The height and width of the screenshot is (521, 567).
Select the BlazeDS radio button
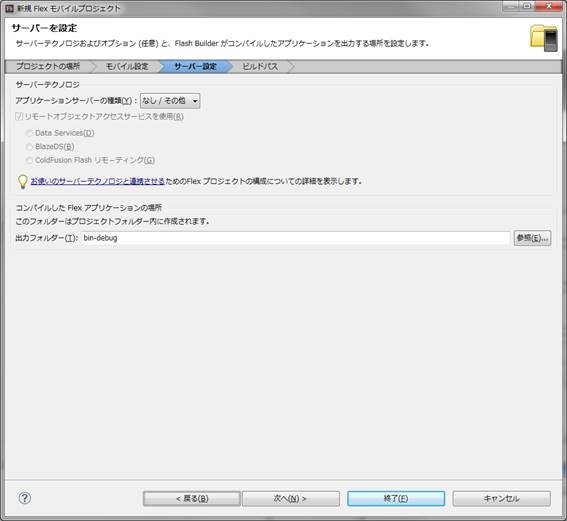[x=30, y=146]
